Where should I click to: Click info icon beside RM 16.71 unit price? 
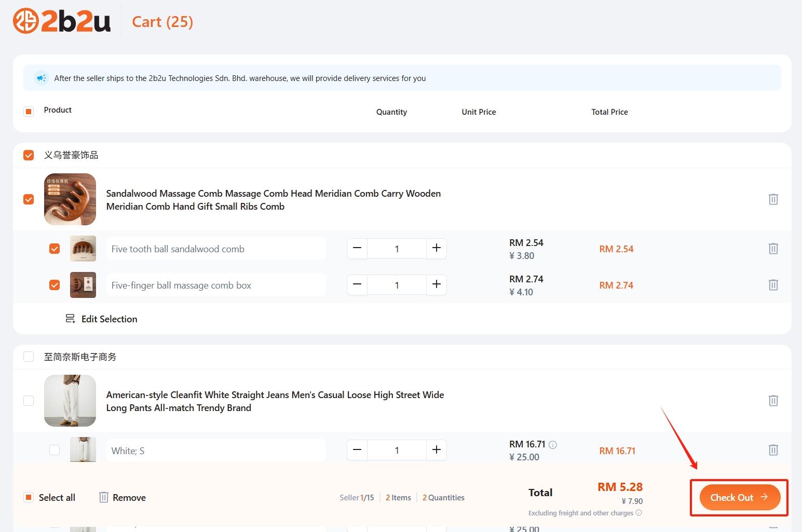[553, 445]
